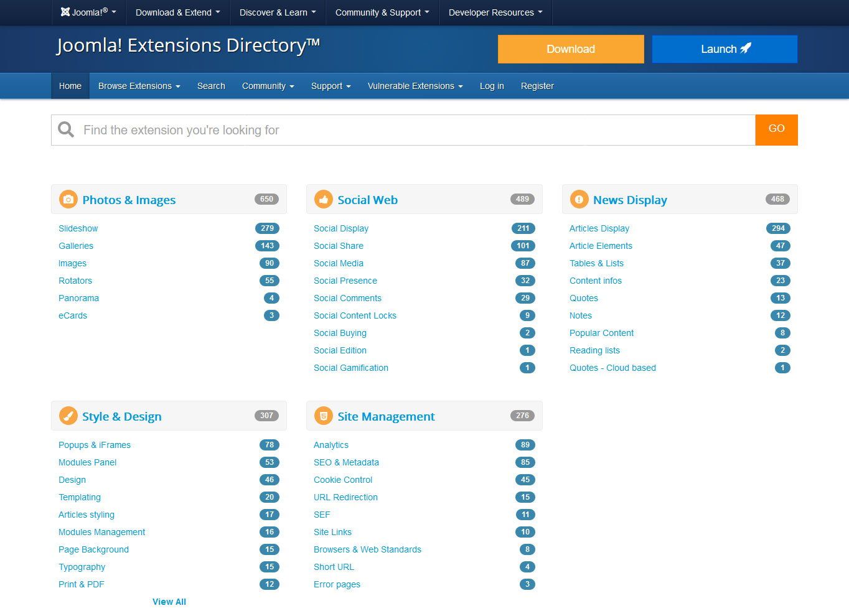The image size is (849, 616).
Task: Open the Social Web category heading
Action: [x=367, y=200]
